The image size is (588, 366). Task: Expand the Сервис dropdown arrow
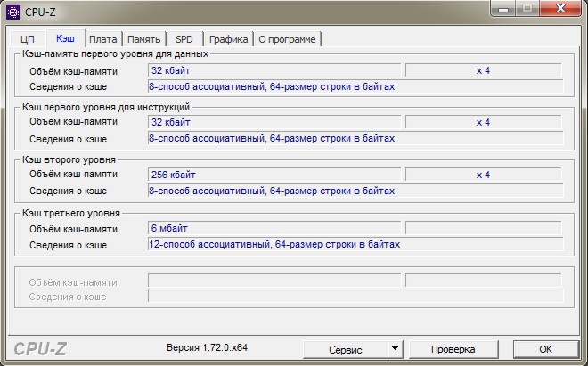tap(395, 349)
